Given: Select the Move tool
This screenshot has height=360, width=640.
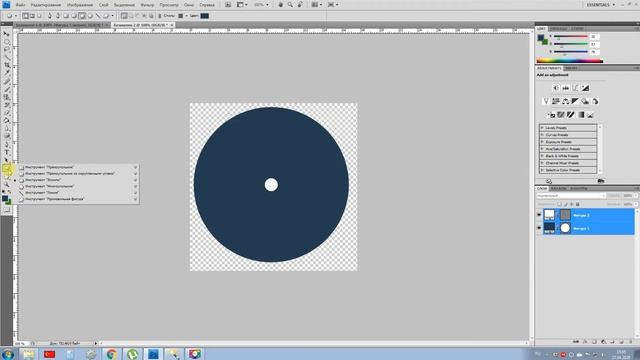Looking at the screenshot, I should [x=7, y=34].
